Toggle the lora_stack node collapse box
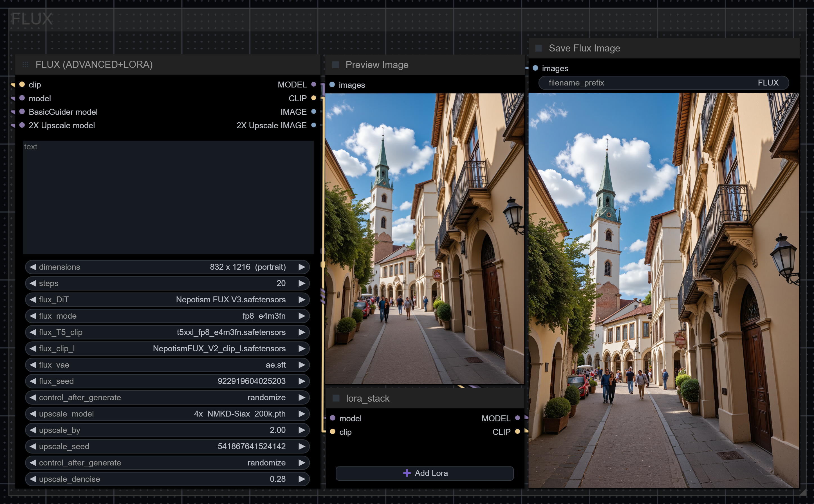The height and width of the screenshot is (504, 814). [x=336, y=398]
